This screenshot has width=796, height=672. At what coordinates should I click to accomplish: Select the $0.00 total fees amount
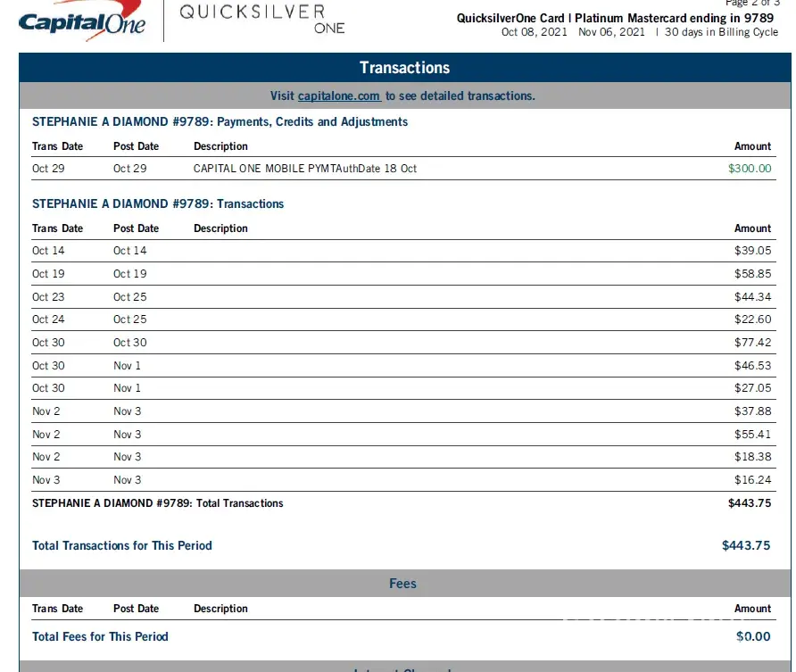click(x=752, y=636)
